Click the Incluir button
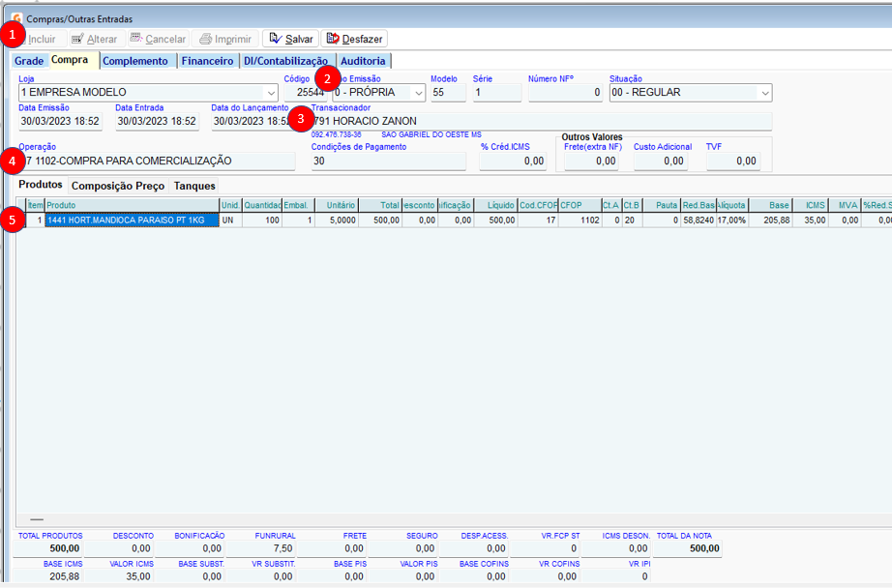The height and width of the screenshot is (588, 892). click(40, 39)
